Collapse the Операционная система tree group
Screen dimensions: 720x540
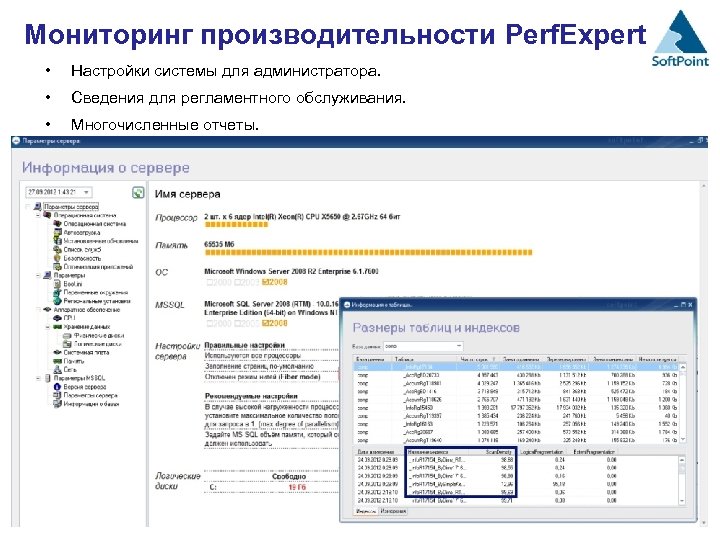pos(38,215)
